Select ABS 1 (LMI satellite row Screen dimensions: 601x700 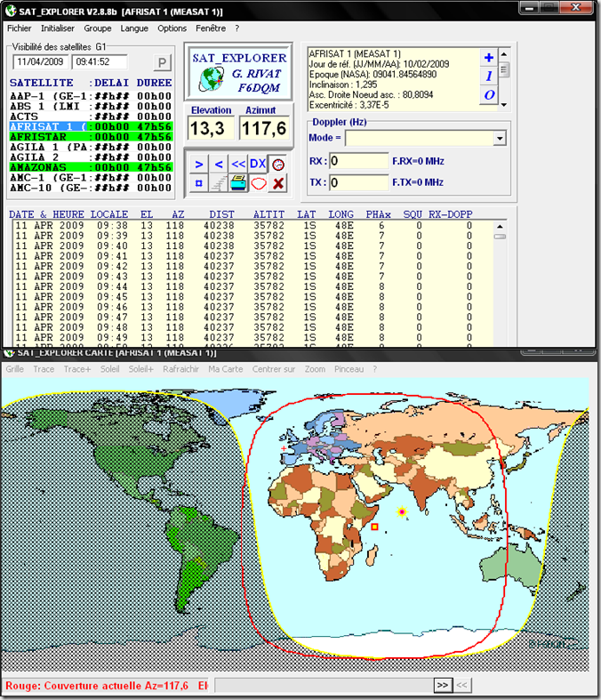pos(91,106)
